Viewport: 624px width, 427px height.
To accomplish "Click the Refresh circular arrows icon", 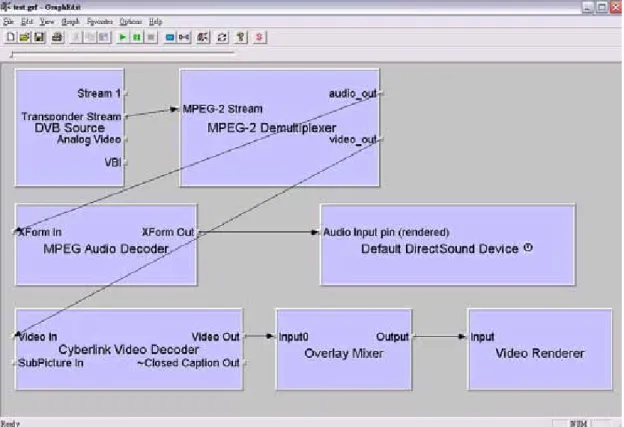I will pyautogui.click(x=222, y=37).
